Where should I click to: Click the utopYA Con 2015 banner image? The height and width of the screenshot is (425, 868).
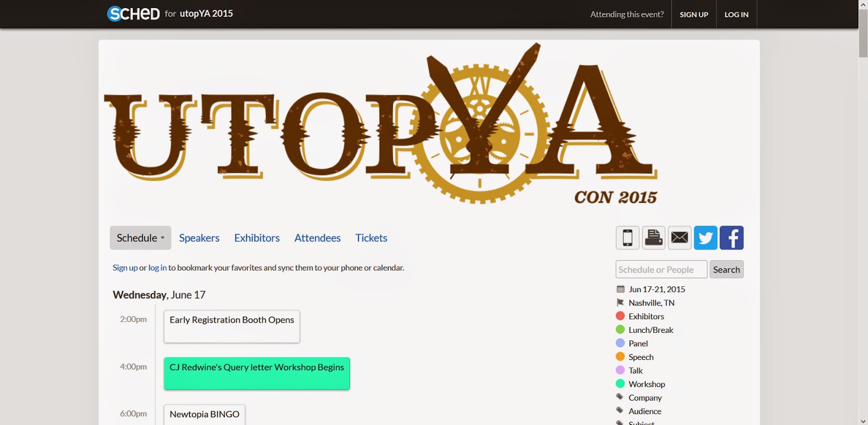[x=380, y=125]
